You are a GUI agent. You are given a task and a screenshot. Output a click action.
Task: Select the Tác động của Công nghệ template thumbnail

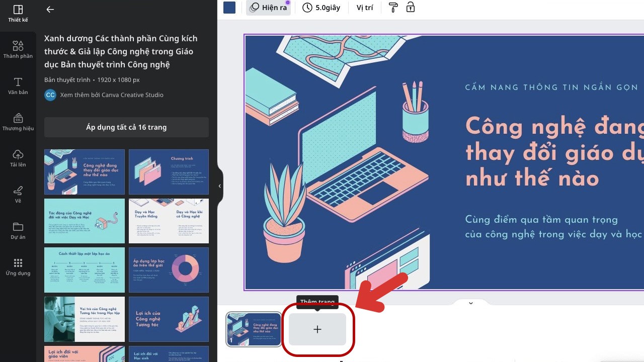pyautogui.click(x=85, y=221)
